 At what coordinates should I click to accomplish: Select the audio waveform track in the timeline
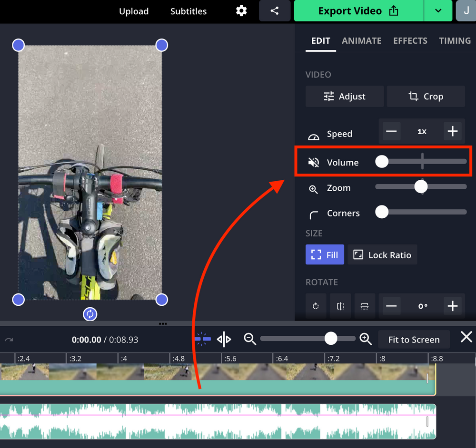[x=219, y=421]
